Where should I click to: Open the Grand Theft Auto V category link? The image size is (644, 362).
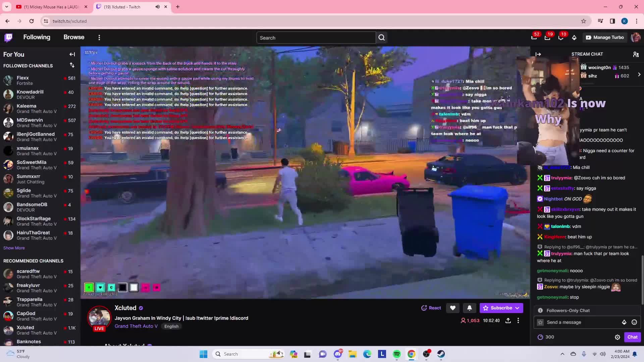pyautogui.click(x=136, y=326)
